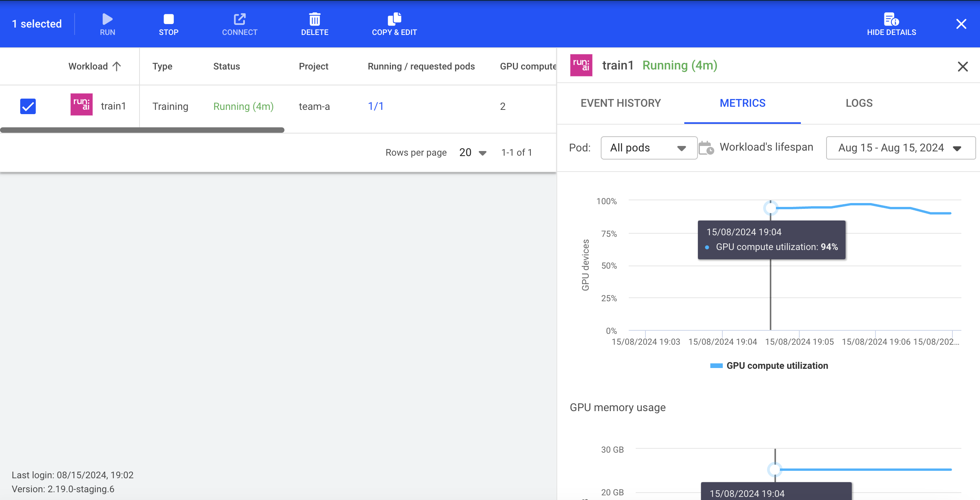Click the Workload column header
Image resolution: width=980 pixels, height=500 pixels.
tap(88, 66)
